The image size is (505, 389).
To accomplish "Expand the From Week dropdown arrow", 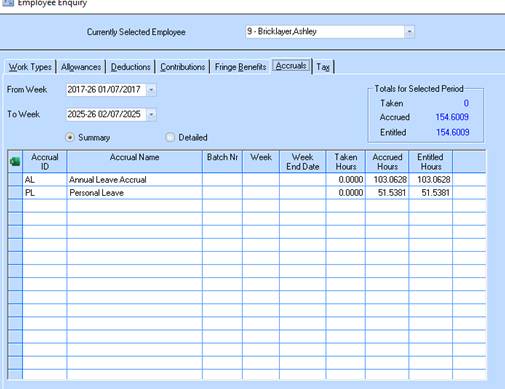I will [151, 90].
